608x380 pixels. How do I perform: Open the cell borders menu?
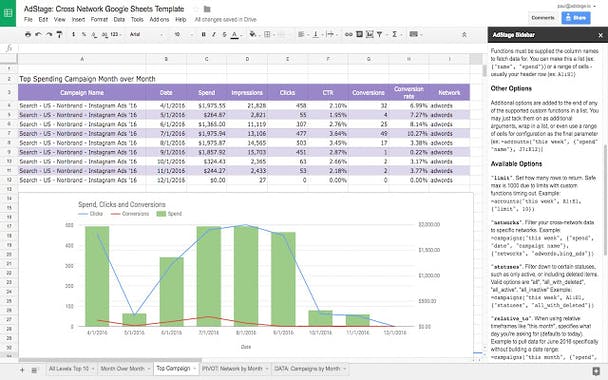click(x=268, y=35)
